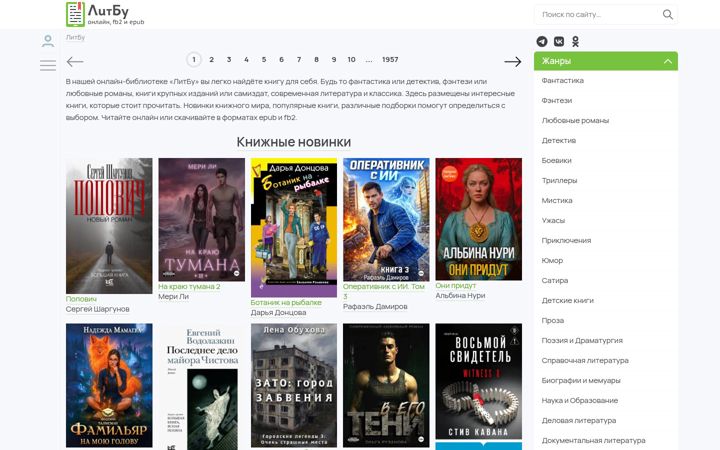Go to page 6
The image size is (720, 450).
tap(281, 60)
